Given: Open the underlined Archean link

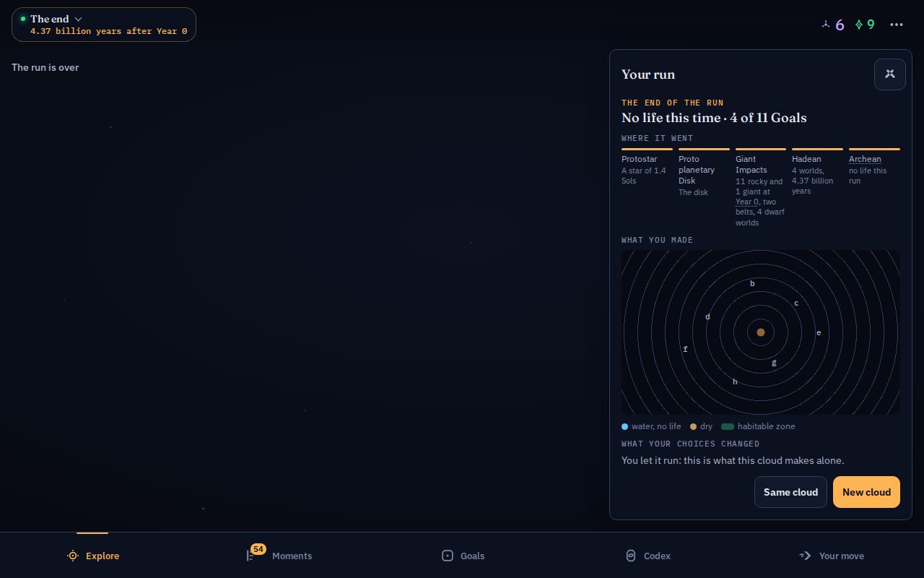Looking at the screenshot, I should coord(865,159).
